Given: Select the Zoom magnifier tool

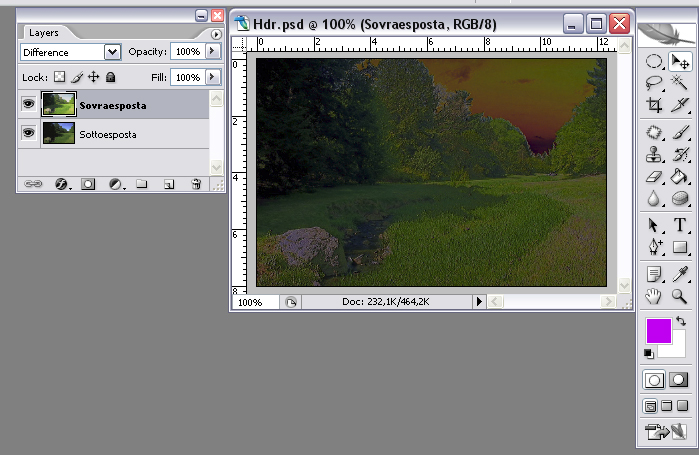Looking at the screenshot, I should tap(680, 295).
